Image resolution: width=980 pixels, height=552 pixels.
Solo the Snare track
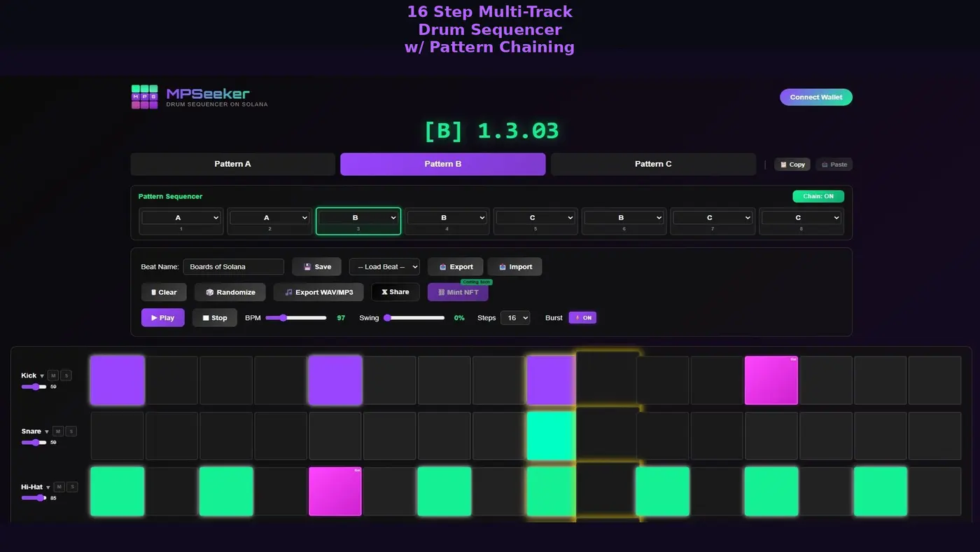pos(71,432)
